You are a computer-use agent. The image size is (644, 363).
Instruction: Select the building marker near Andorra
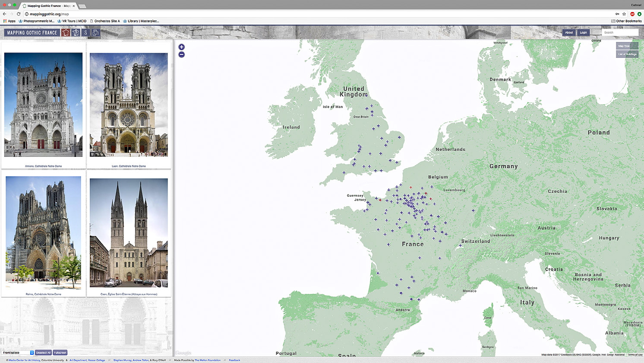411,299
